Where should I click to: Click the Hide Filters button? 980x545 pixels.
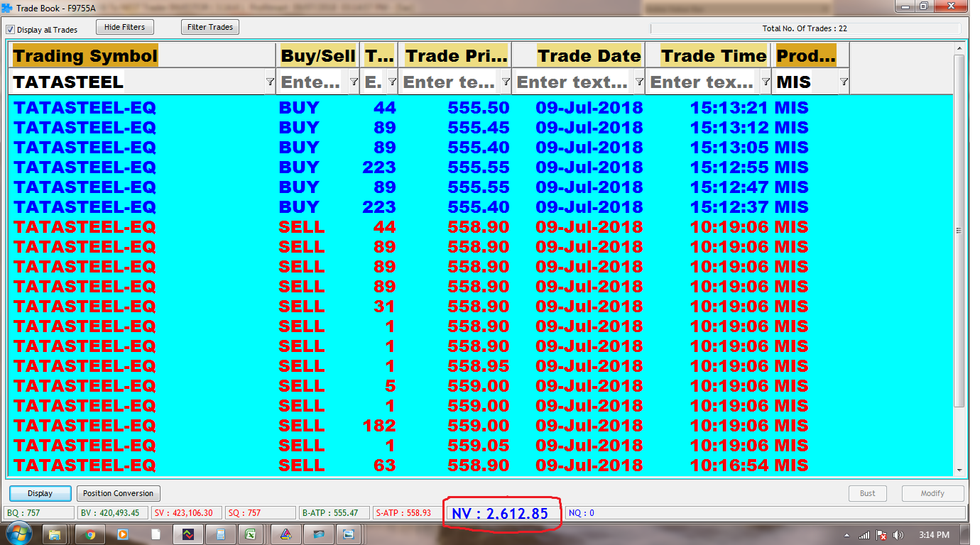(124, 27)
